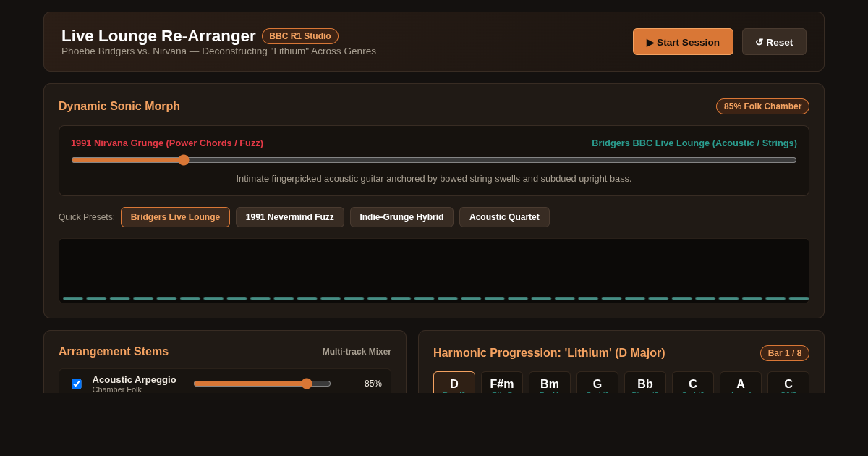Select the Bm chord card
Image resolution: width=868 pixels, height=456 pixels.
point(550,382)
